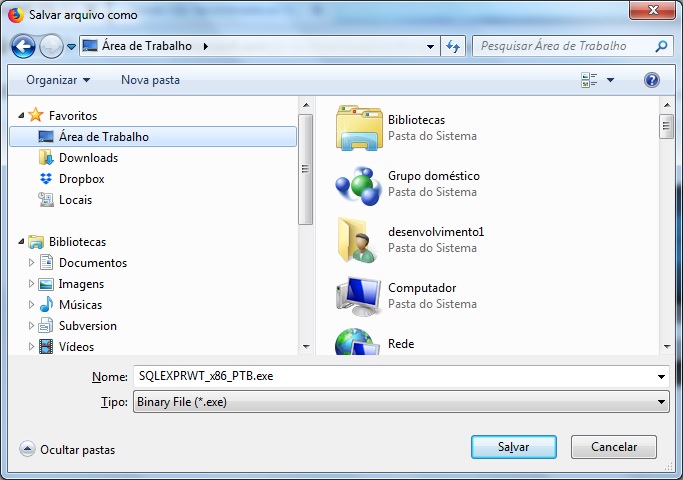Close the Salvar arquivo como dialog
683x480 pixels.
(x=652, y=10)
